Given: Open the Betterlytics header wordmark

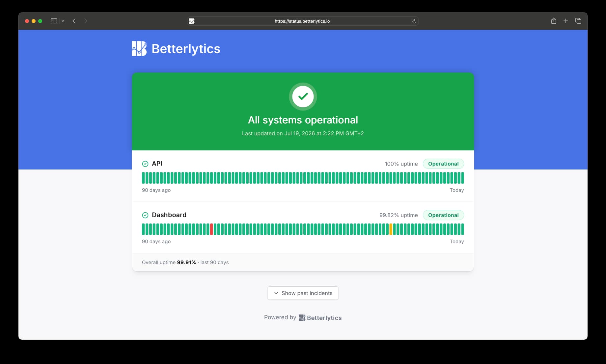Looking at the screenshot, I should click(x=186, y=49).
